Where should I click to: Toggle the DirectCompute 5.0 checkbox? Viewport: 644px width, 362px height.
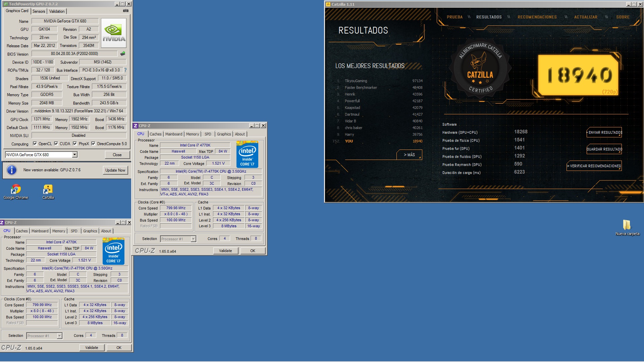[x=93, y=144]
